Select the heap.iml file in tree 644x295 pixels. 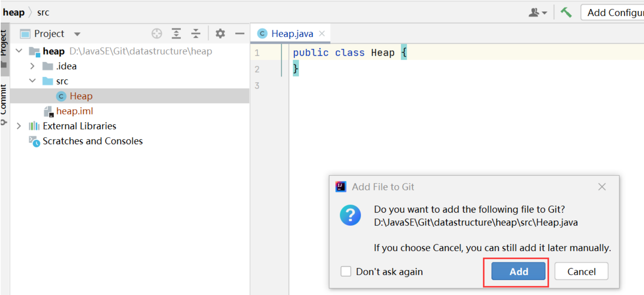point(74,111)
